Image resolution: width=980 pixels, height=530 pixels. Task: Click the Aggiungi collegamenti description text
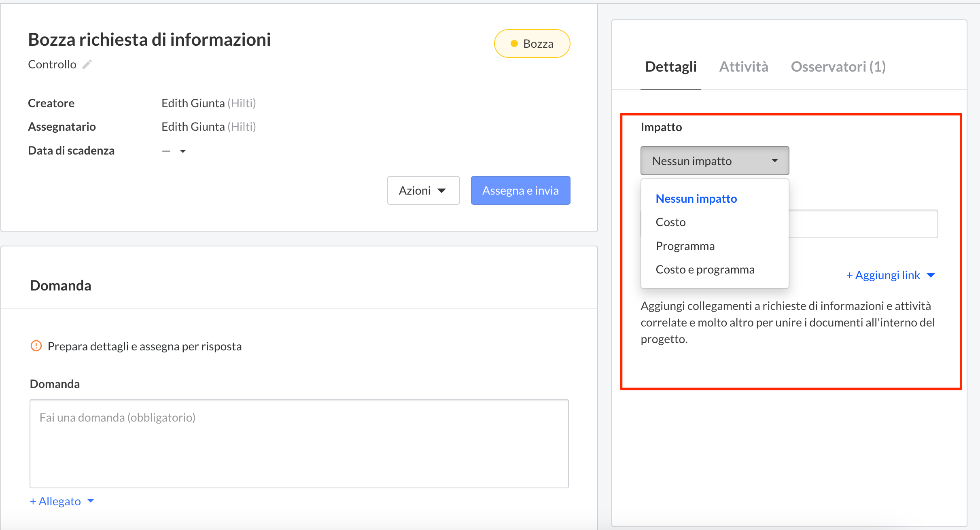[x=787, y=322]
